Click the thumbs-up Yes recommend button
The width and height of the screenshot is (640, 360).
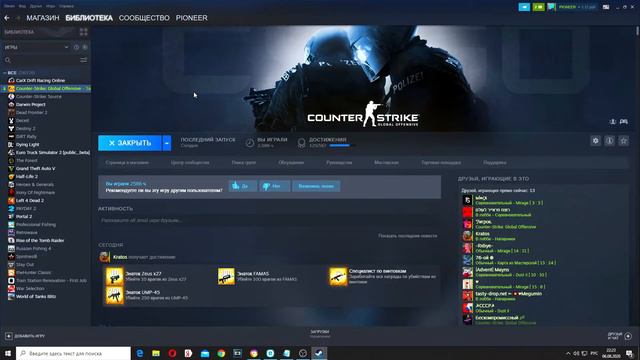click(243, 186)
